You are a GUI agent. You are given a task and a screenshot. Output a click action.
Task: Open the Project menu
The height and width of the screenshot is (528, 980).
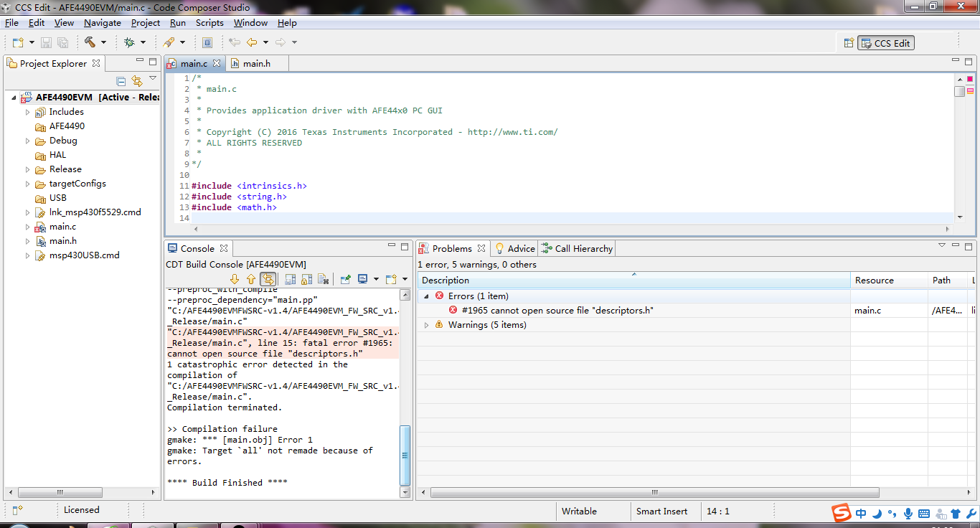[x=146, y=23]
